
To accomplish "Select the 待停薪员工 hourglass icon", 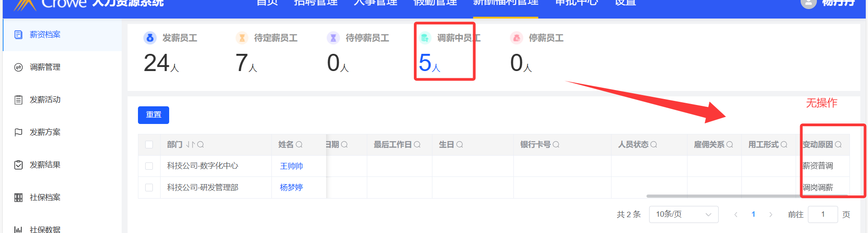I will pos(333,38).
